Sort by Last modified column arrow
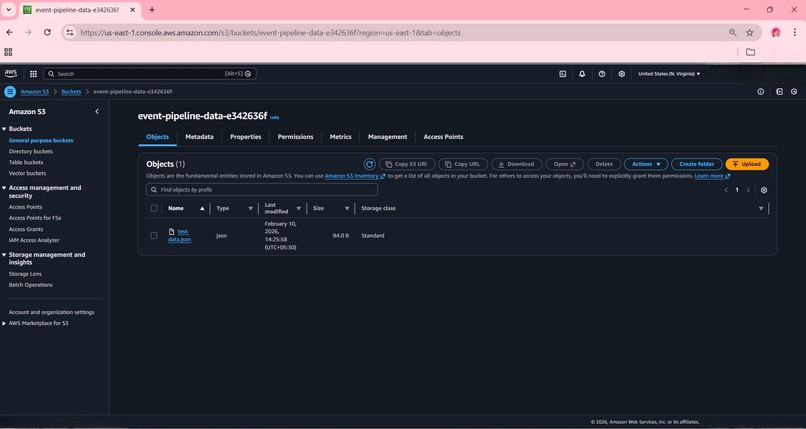 (x=298, y=209)
